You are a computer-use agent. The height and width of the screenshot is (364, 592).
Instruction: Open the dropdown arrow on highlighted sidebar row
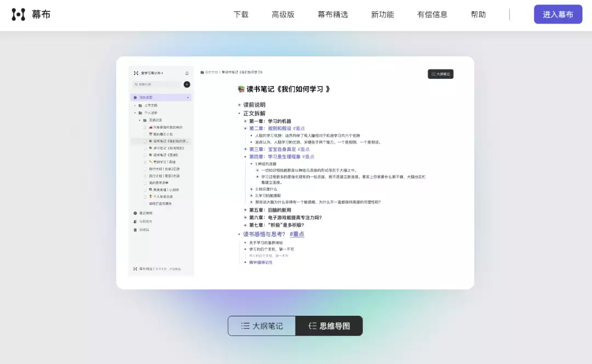[188, 98]
